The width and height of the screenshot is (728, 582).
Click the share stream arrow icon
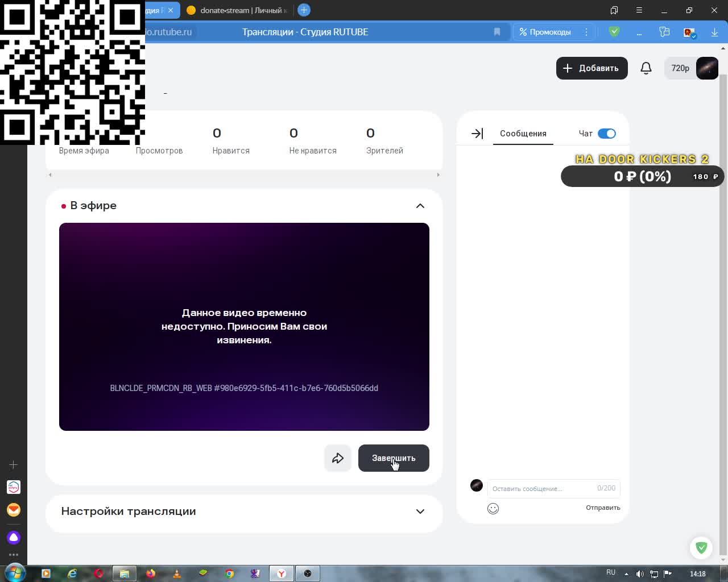point(338,458)
